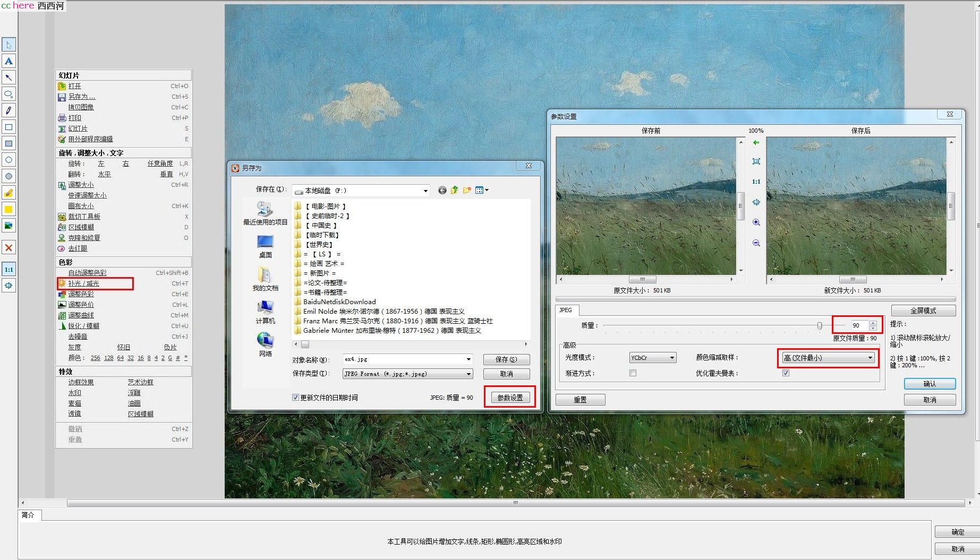Select the filled rectangle tool

(8, 143)
